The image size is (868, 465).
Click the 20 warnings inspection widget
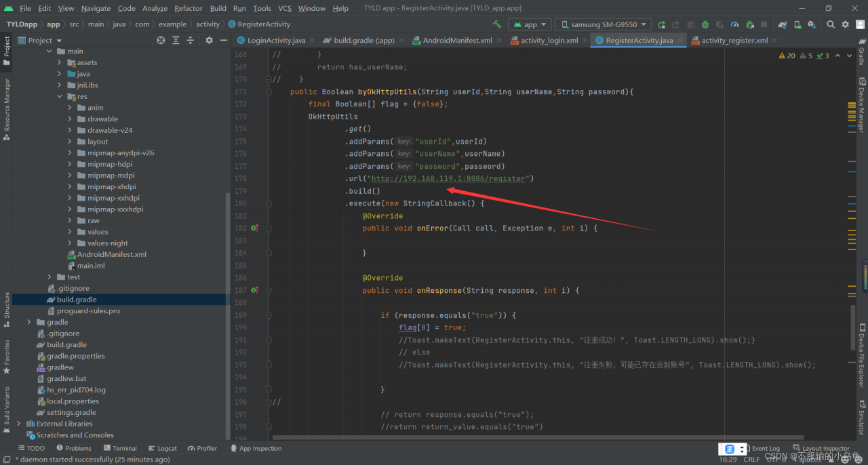coord(787,56)
